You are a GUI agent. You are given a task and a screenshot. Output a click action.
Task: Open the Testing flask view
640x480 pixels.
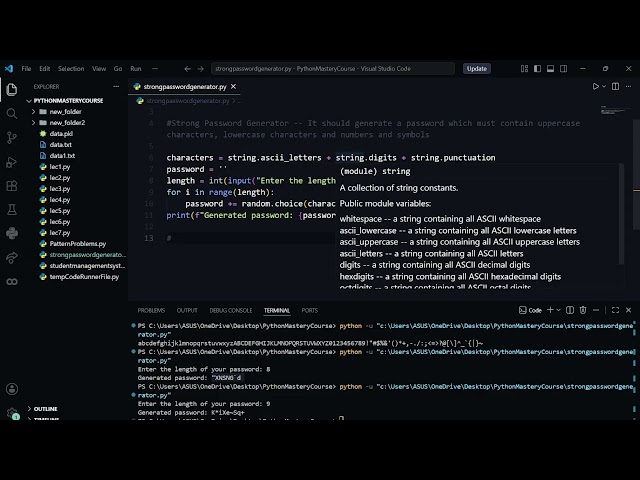[12, 209]
